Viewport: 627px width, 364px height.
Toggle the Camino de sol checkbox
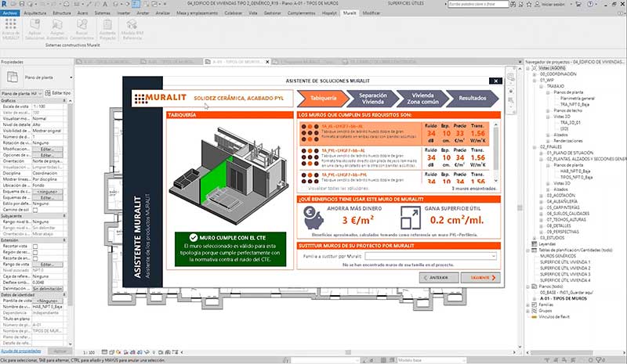click(x=35, y=210)
